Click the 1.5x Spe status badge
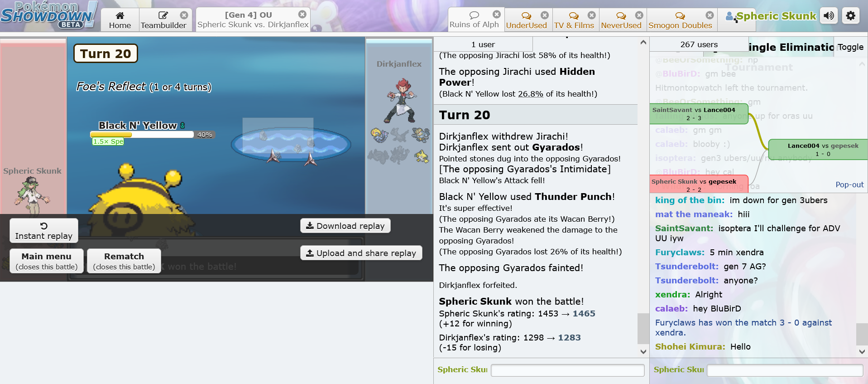The width and height of the screenshot is (868, 384). pyautogui.click(x=108, y=141)
